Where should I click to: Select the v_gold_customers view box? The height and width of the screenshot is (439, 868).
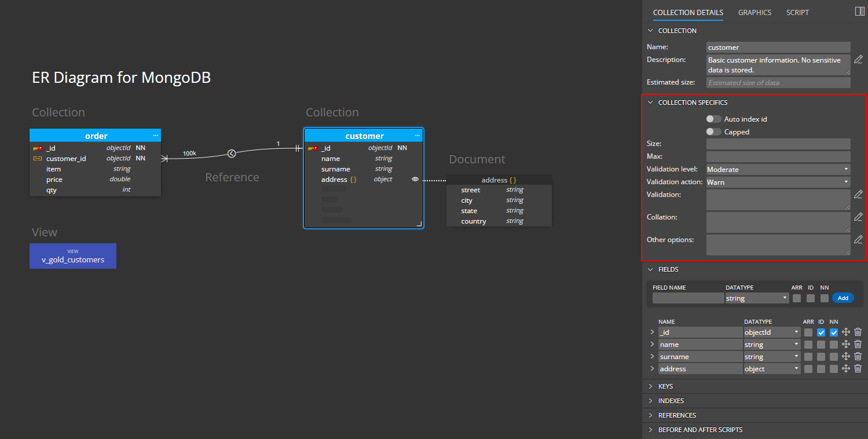(x=73, y=256)
